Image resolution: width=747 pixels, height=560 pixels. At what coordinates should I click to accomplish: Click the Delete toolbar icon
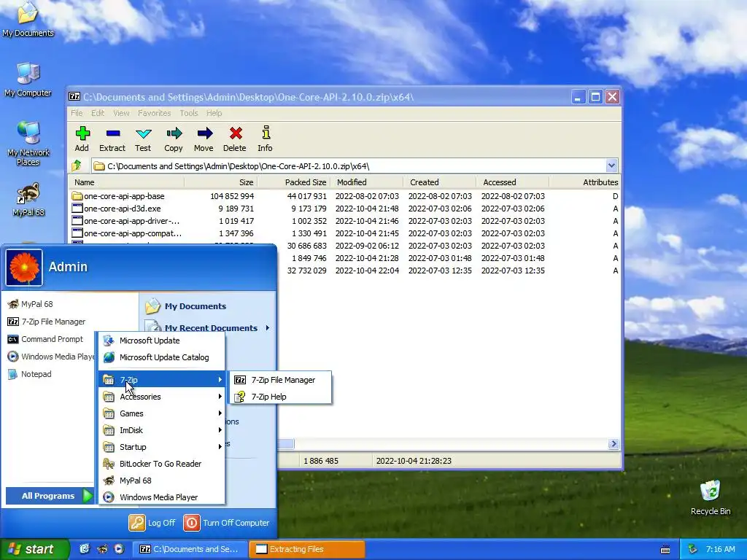click(235, 139)
